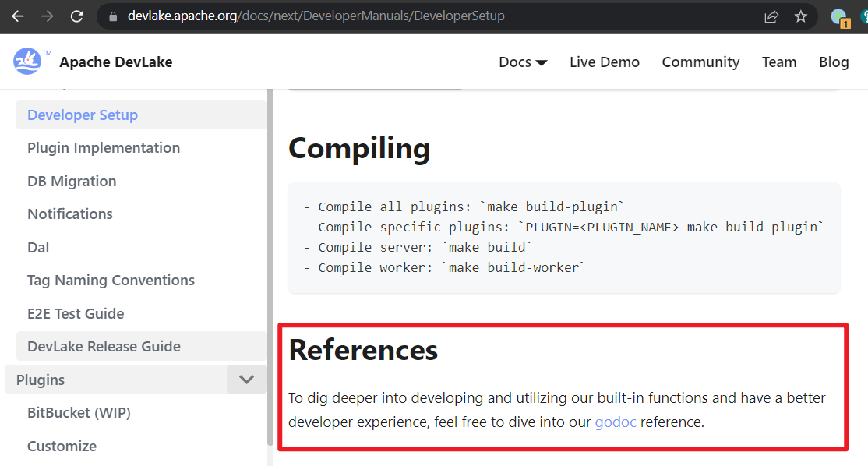Open the Team page
868x466 pixels.
tap(779, 62)
